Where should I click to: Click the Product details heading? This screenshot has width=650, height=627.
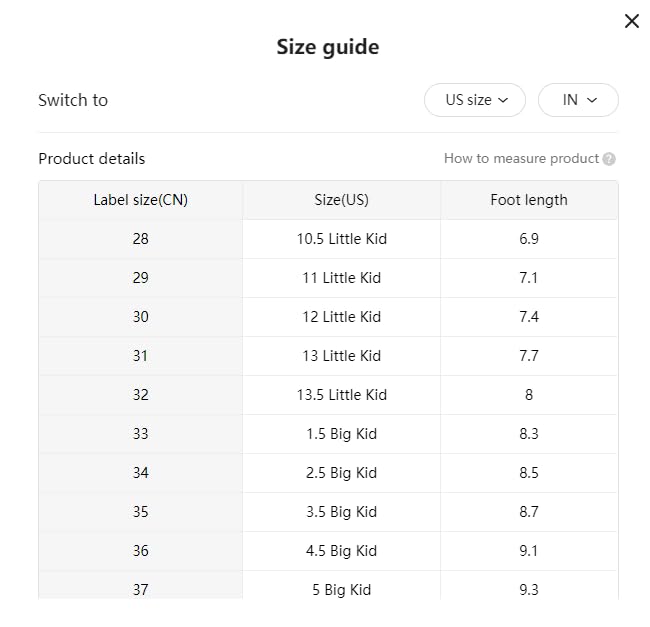(x=92, y=158)
